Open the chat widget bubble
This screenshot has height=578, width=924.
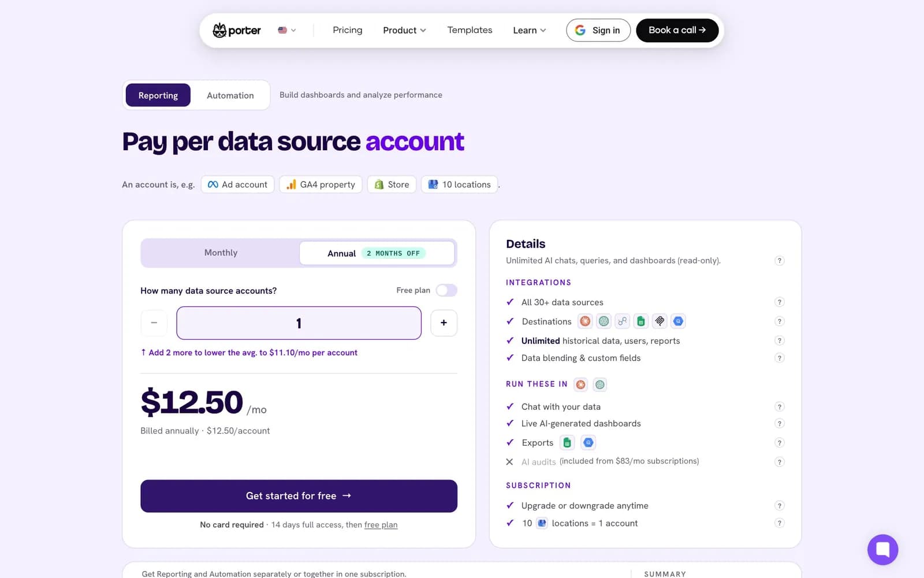pos(882,550)
